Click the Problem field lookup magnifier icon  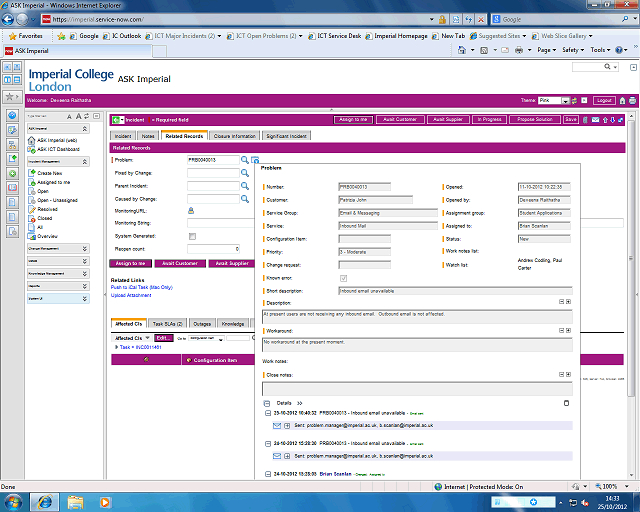(x=245, y=160)
